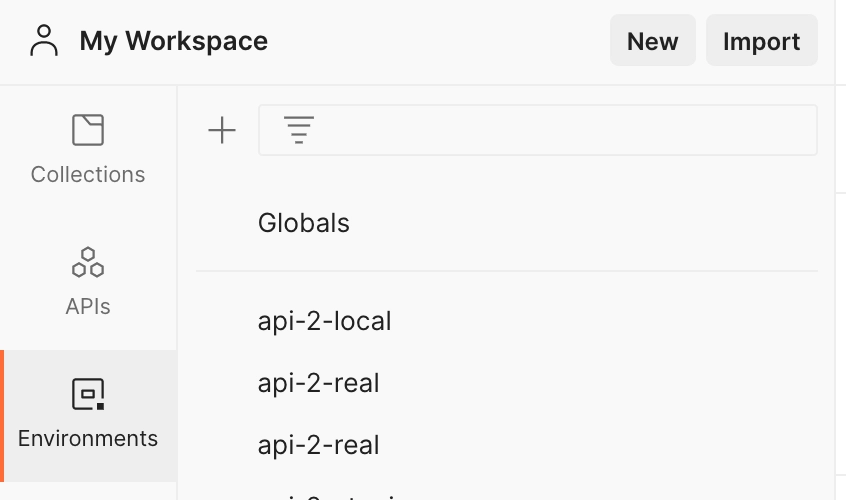
Task: Click the filter lines icon
Action: 298,130
